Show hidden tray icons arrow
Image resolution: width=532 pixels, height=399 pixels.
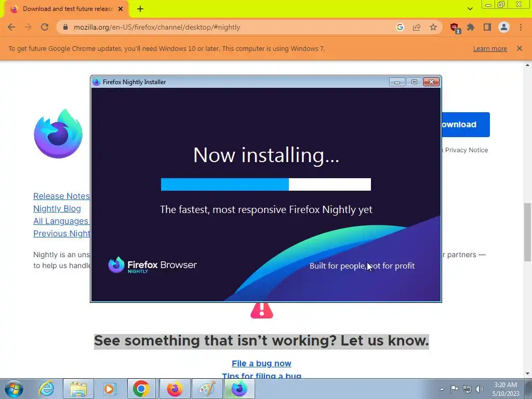tap(442, 389)
